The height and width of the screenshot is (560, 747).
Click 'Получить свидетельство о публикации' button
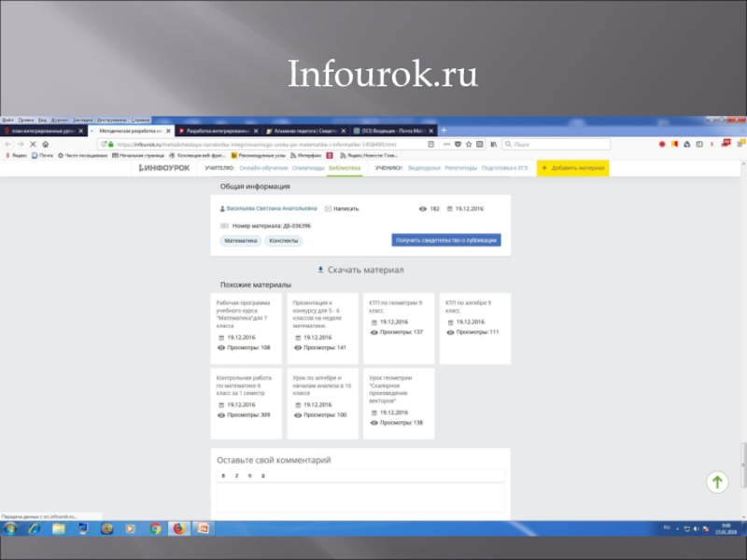pos(446,240)
